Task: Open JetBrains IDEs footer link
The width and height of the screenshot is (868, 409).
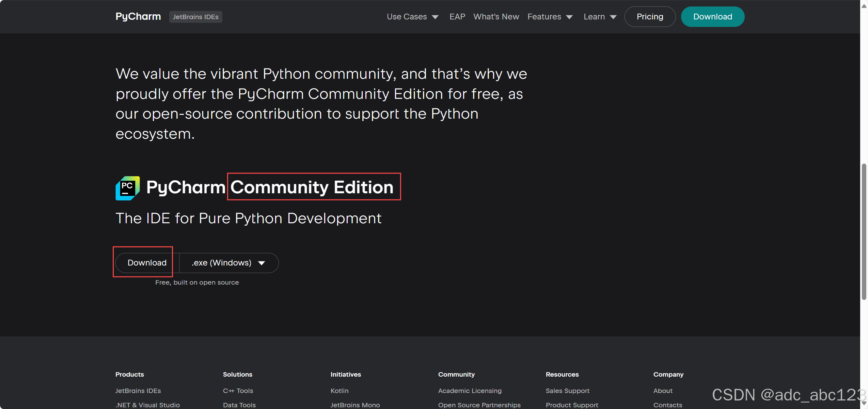Action: [138, 391]
